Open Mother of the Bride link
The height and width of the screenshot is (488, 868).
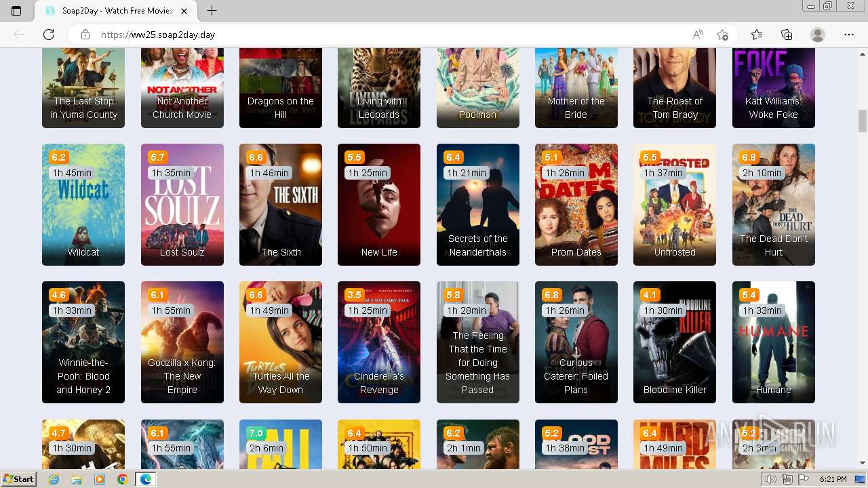(576, 88)
